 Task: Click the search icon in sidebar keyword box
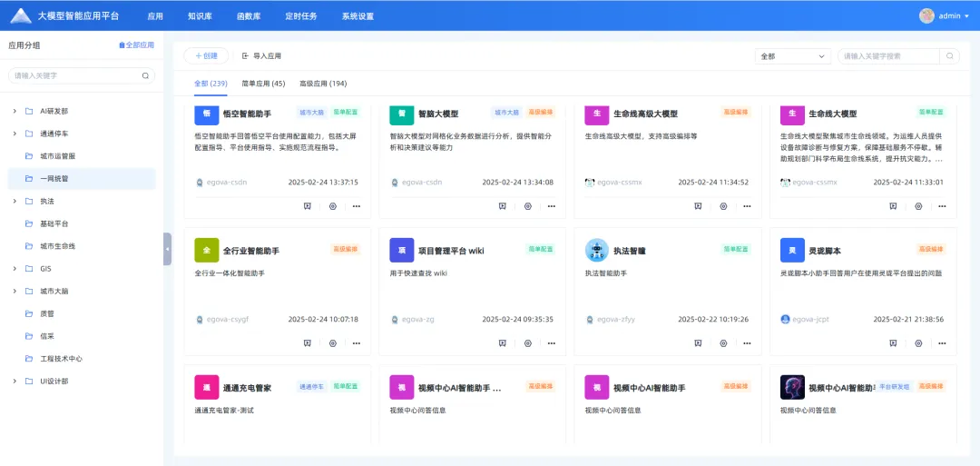pos(145,76)
